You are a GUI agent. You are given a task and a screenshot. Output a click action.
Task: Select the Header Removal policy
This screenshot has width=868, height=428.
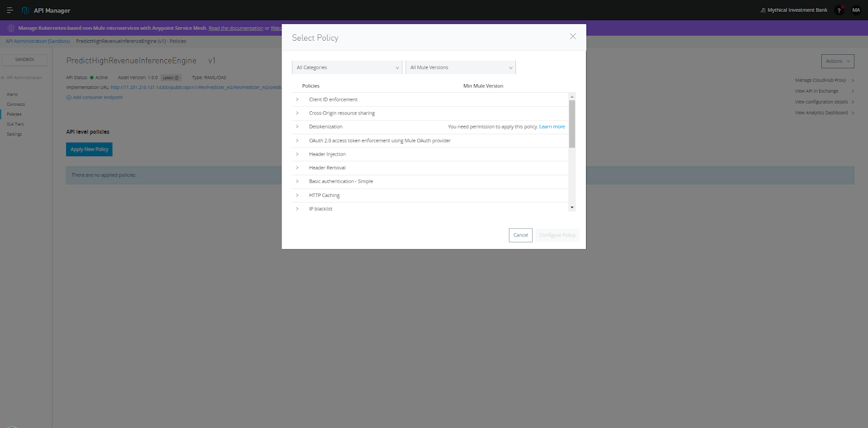(x=327, y=168)
